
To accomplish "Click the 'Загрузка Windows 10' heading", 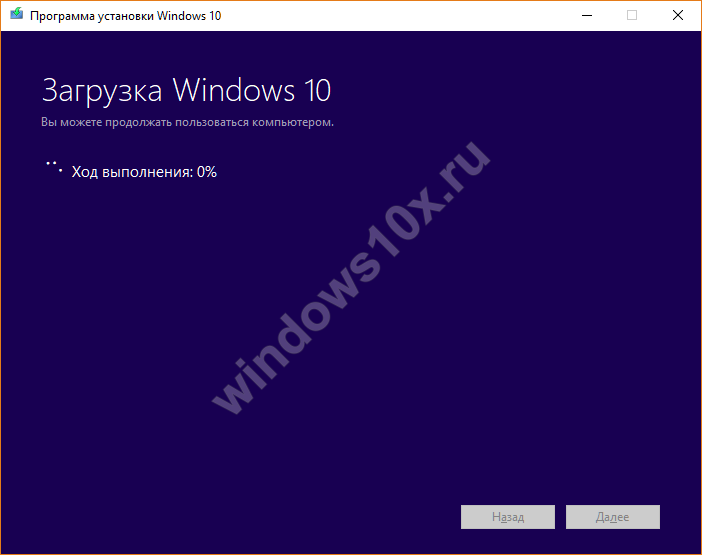I will 186,91.
